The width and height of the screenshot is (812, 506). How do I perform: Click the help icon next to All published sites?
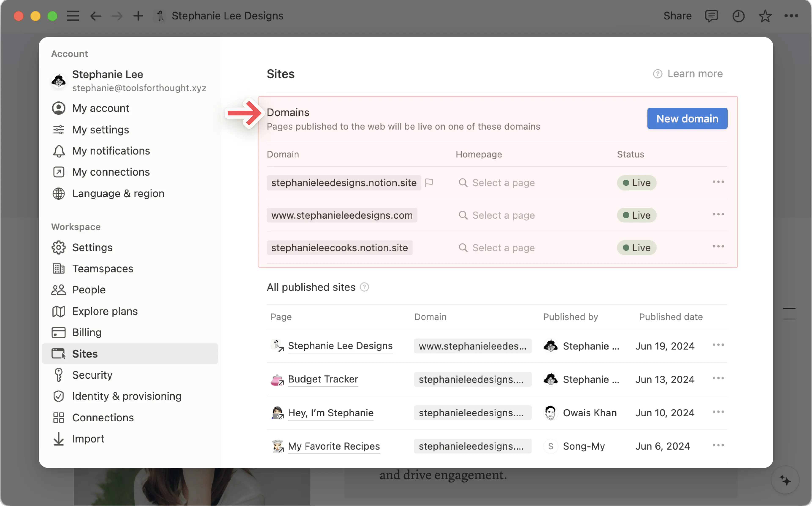(364, 287)
